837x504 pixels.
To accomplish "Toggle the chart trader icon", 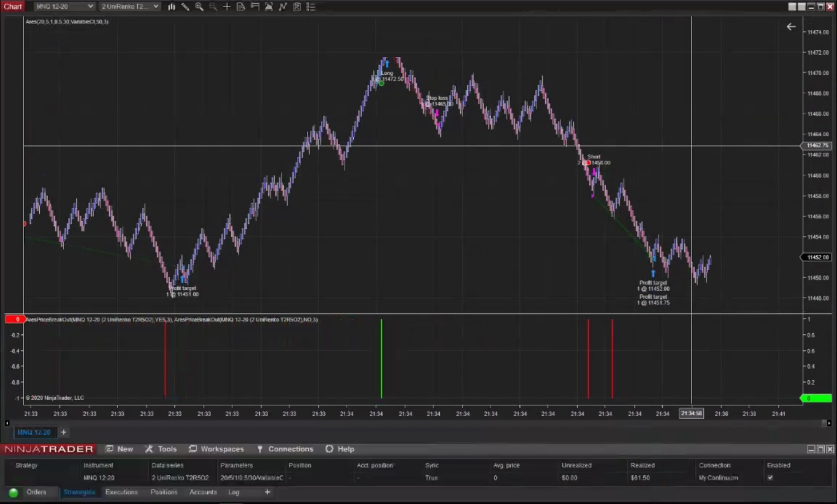I will [x=255, y=6].
